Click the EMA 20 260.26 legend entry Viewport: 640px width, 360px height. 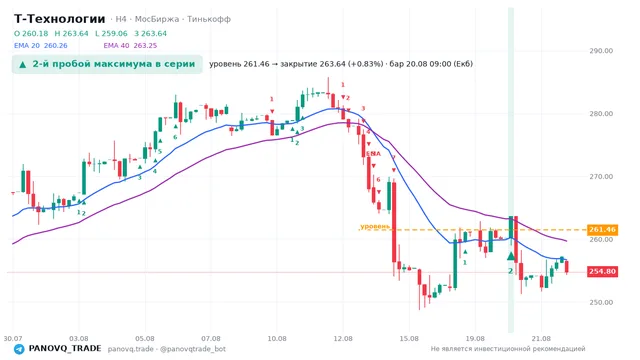click(x=40, y=45)
